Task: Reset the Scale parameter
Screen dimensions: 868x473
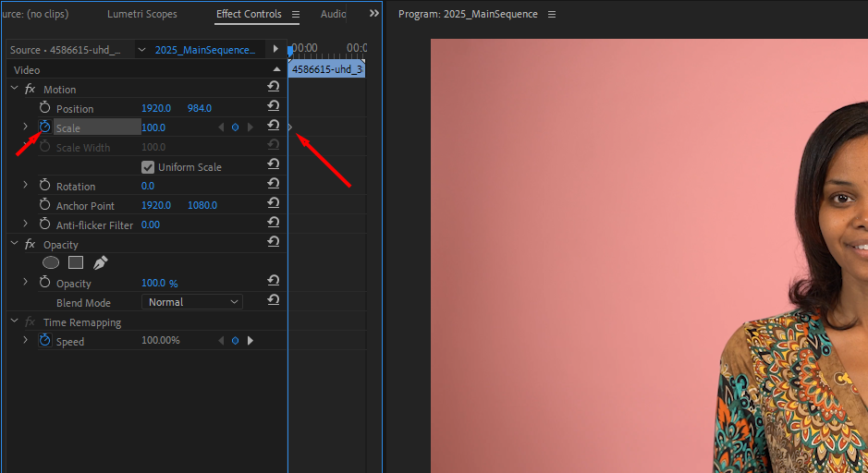Action: click(273, 125)
